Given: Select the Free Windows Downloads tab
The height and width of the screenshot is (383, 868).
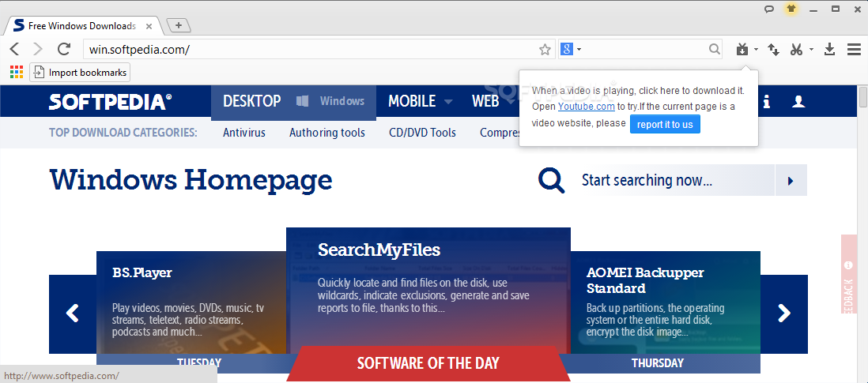Looking at the screenshot, I should (x=82, y=26).
